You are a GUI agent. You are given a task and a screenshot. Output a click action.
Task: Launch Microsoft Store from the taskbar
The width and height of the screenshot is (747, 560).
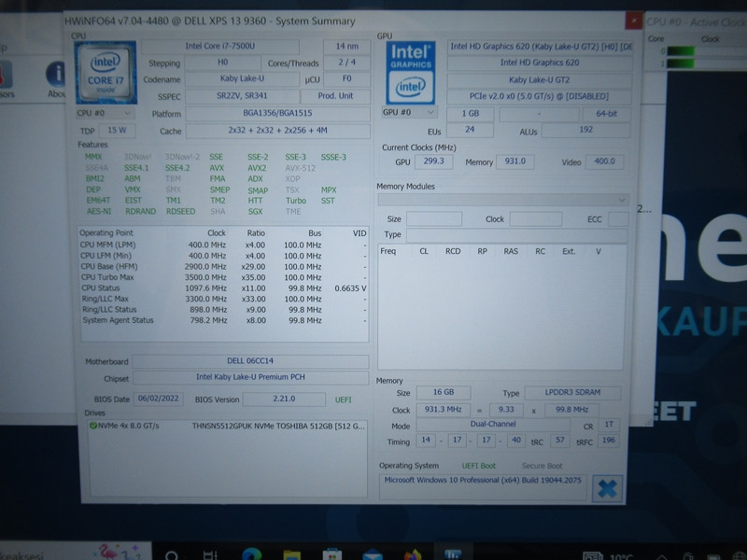(332, 555)
